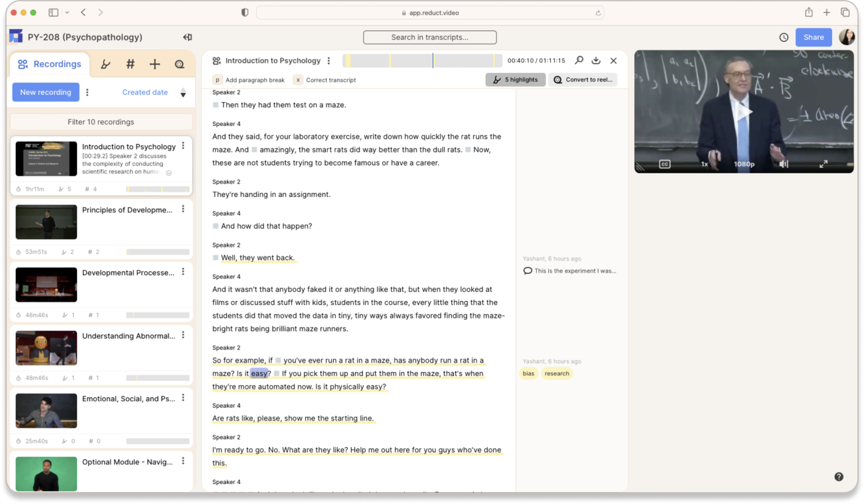Select the Recordings tab
864x504 pixels.
(x=50, y=64)
